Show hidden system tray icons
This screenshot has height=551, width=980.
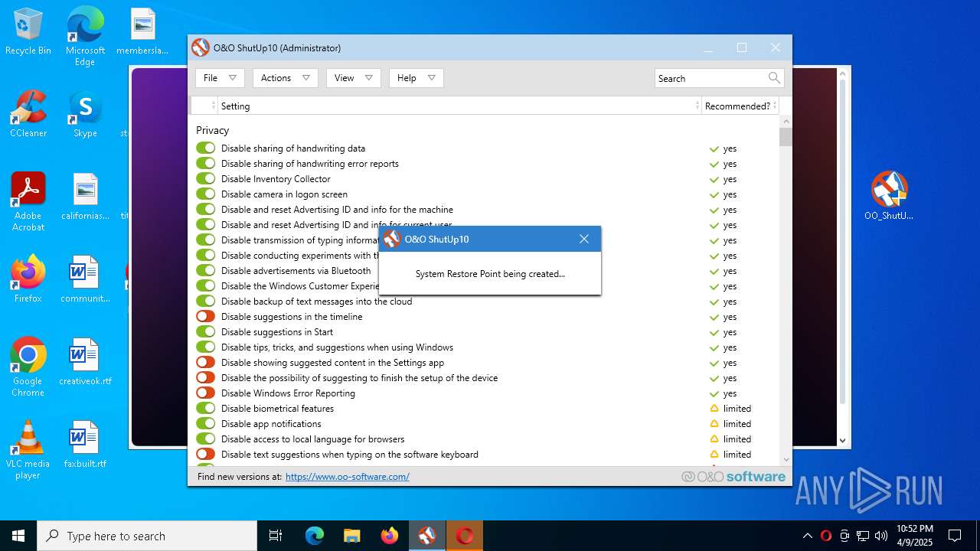click(807, 536)
